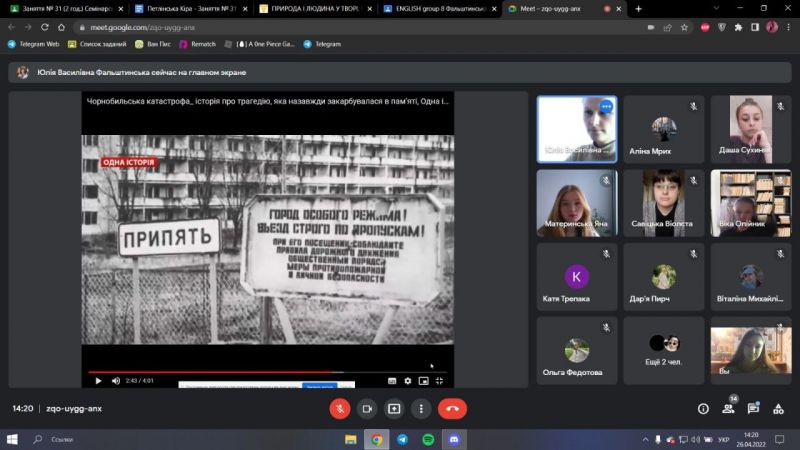Open options on Юлія Василівна tile

coord(606,107)
